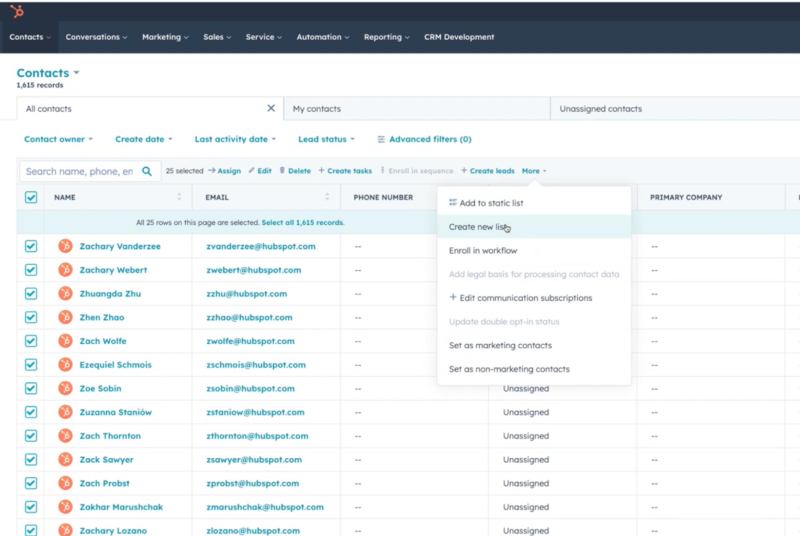Expand the Contact owner filter
The height and width of the screenshot is (536, 800).
[58, 139]
